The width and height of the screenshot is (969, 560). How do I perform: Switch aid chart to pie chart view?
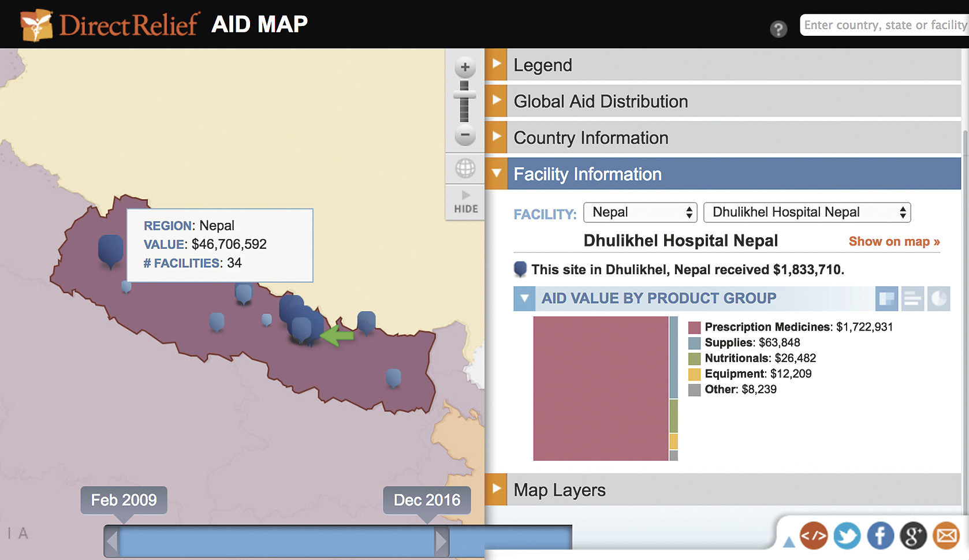pos(938,298)
